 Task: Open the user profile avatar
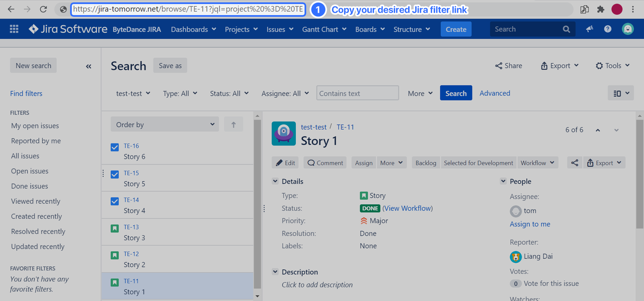(627, 29)
